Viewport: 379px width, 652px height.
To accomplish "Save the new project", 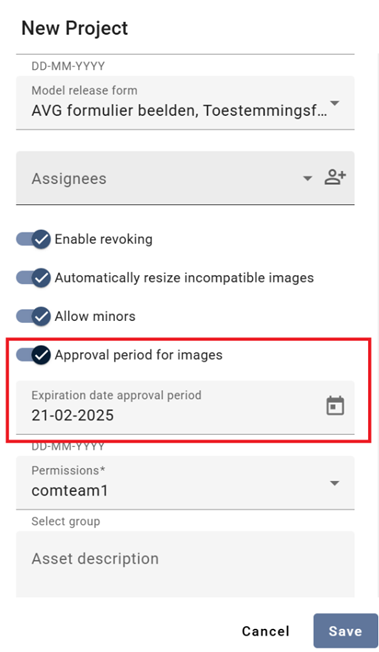I will (x=345, y=631).
